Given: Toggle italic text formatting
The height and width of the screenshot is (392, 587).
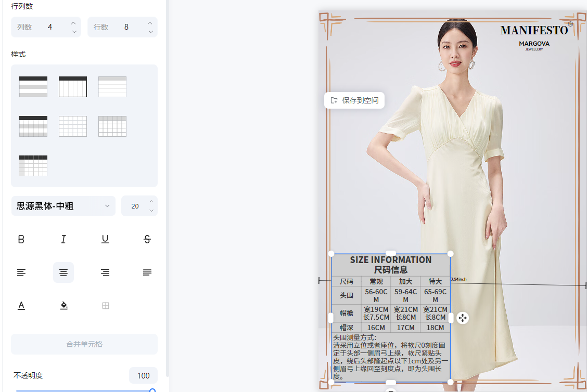Looking at the screenshot, I should pyautogui.click(x=63, y=239).
